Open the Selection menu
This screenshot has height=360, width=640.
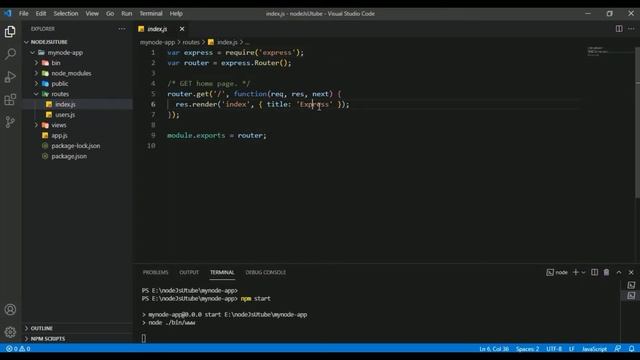(66, 13)
